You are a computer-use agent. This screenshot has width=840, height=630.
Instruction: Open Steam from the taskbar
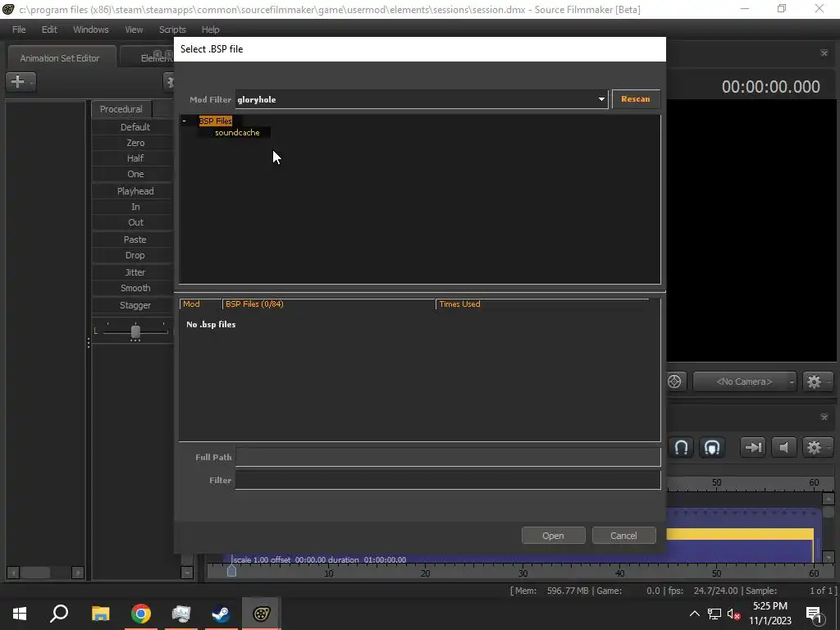tap(221, 614)
